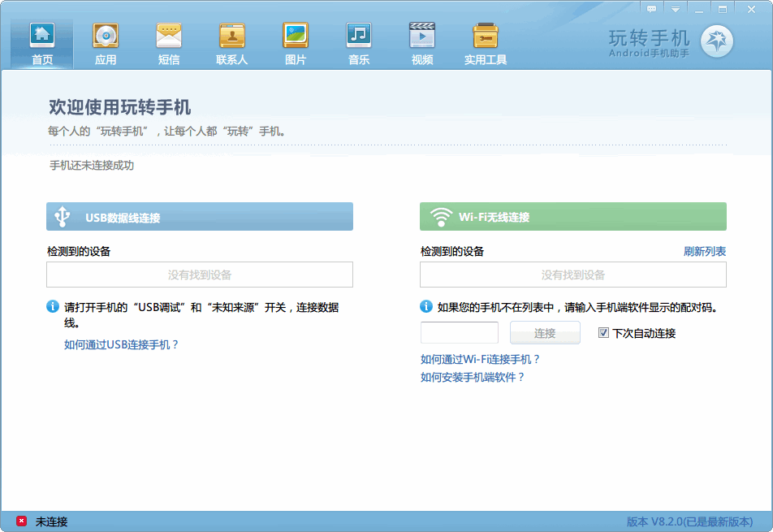The width and height of the screenshot is (773, 532).
Task: Go to 联系人 (Contacts) section
Action: click(x=232, y=44)
